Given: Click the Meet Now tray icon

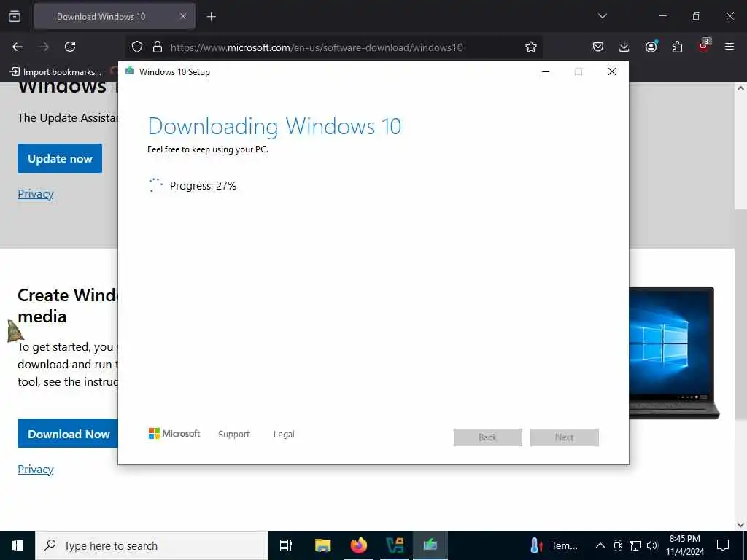Looking at the screenshot, I should 618,545.
